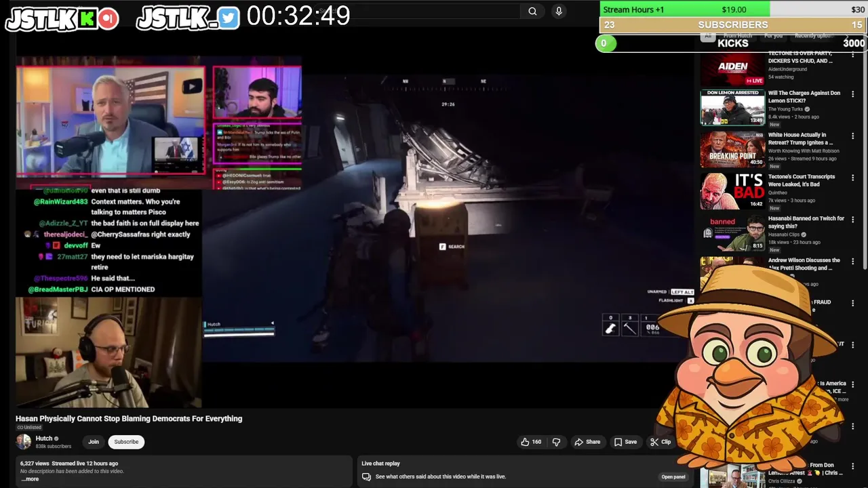
Task: Click 'Live chat replay' heading
Action: (380, 464)
